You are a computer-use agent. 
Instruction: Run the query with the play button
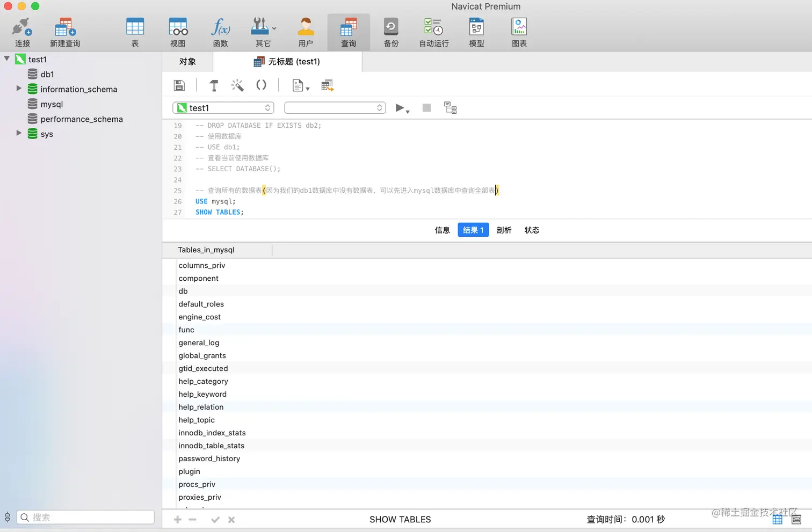(x=400, y=108)
